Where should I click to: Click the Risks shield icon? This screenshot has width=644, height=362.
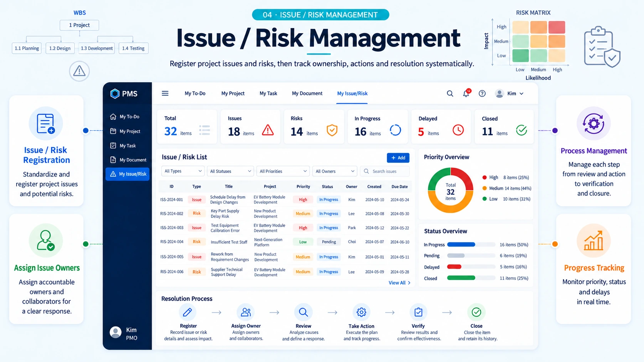[x=332, y=130]
